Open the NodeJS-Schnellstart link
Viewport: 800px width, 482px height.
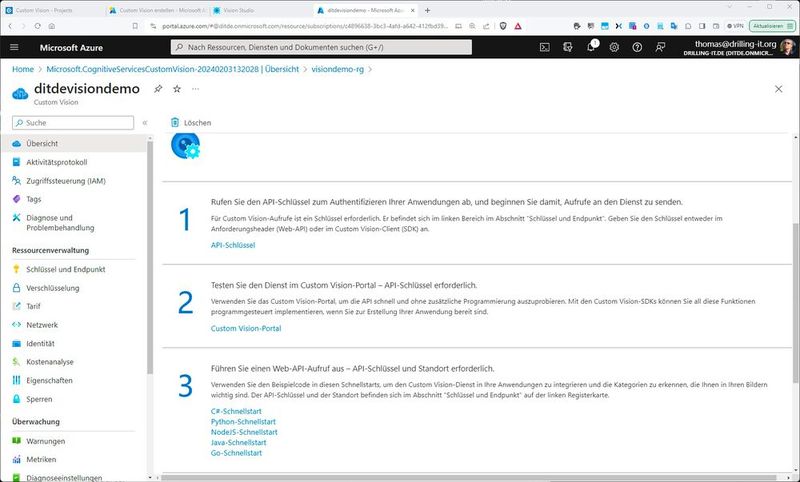click(244, 432)
